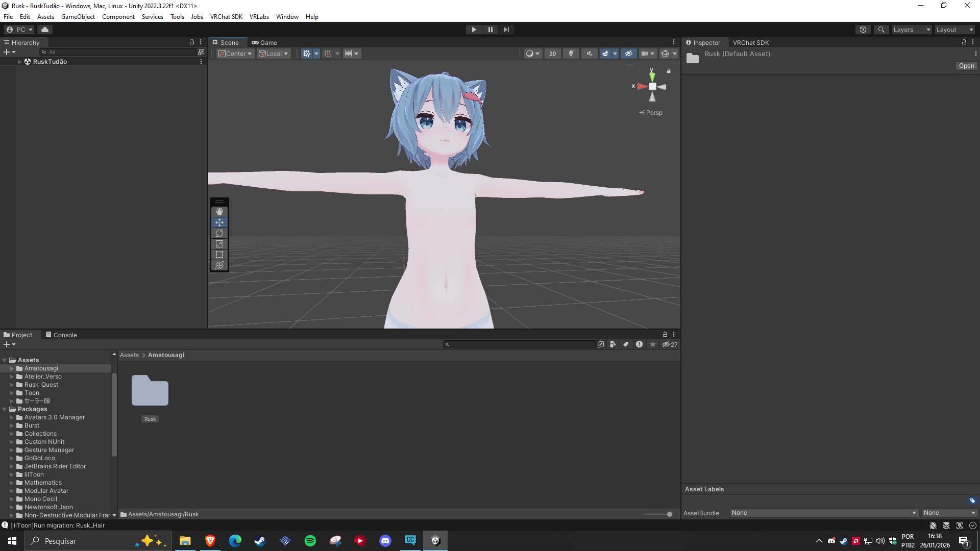Open the Local handle rotation dropdown
Screen dimensions: 980x551
274,54
